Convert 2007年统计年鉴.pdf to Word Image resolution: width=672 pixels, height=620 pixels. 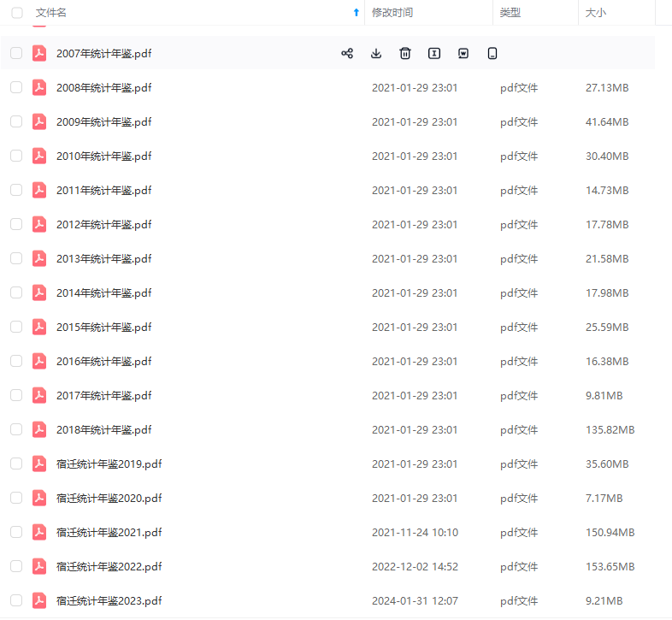(463, 53)
